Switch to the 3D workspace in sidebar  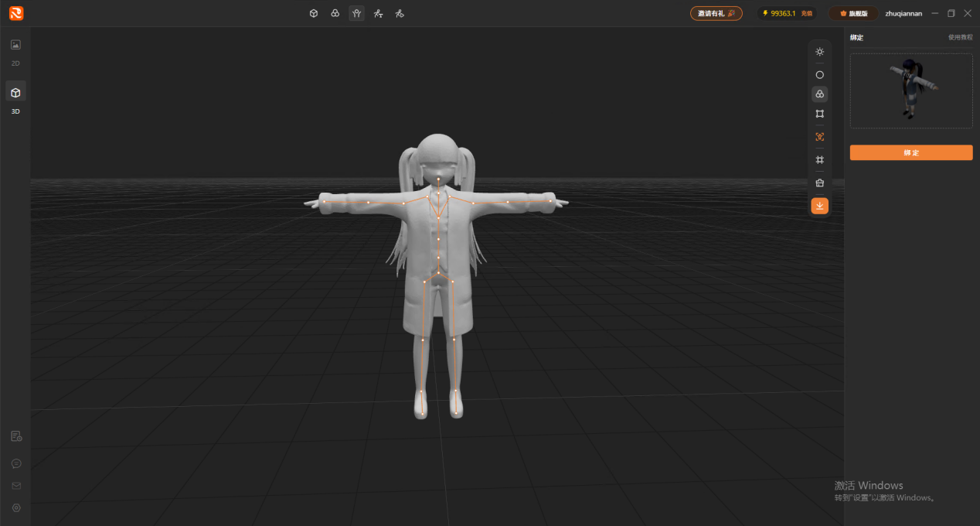[15, 99]
